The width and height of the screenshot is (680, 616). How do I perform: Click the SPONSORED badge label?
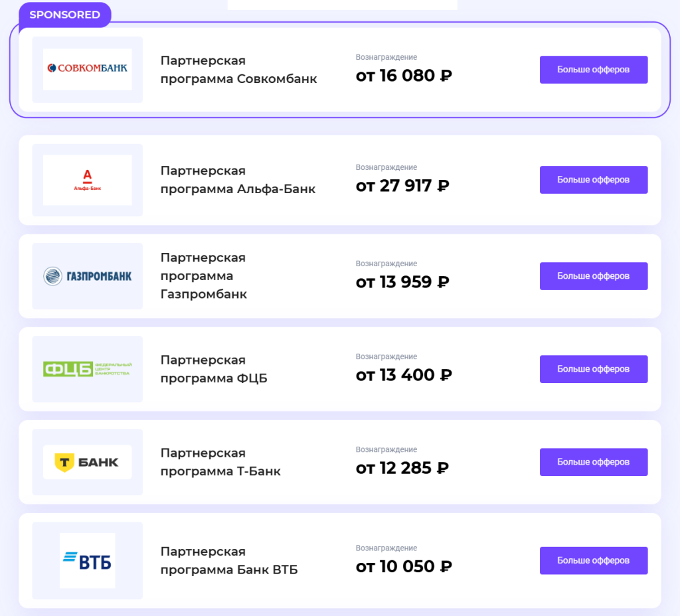[x=64, y=15]
